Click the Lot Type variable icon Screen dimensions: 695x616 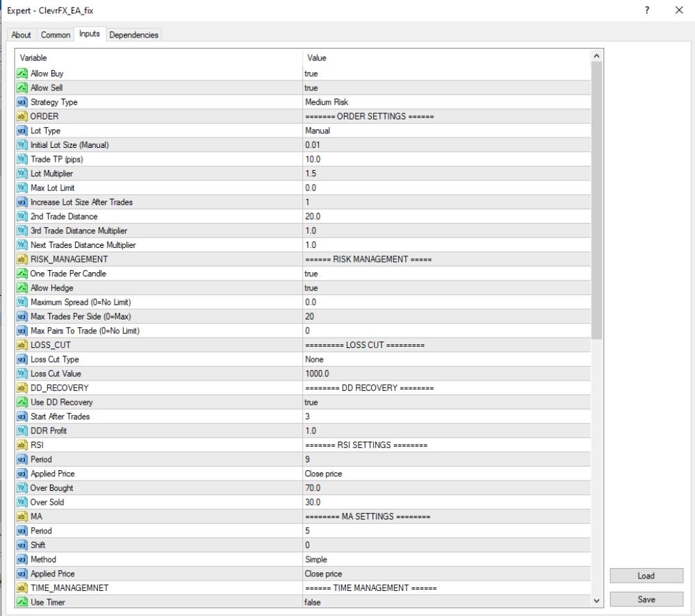click(22, 131)
